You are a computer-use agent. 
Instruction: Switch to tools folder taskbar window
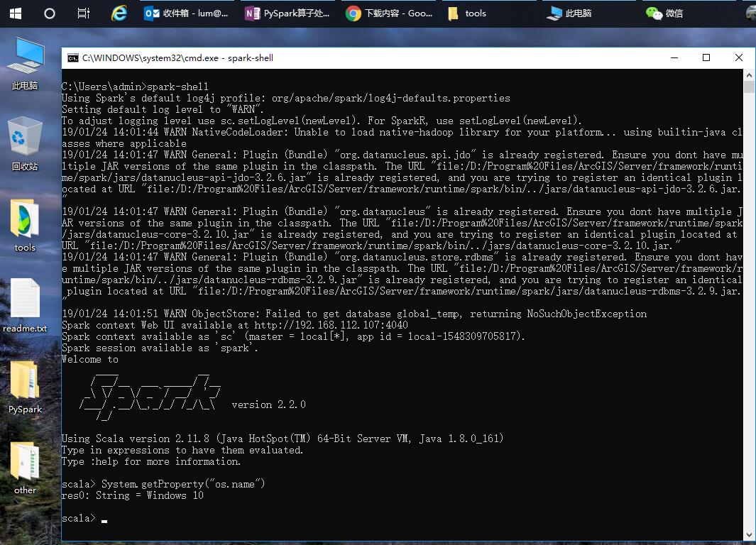(x=489, y=13)
